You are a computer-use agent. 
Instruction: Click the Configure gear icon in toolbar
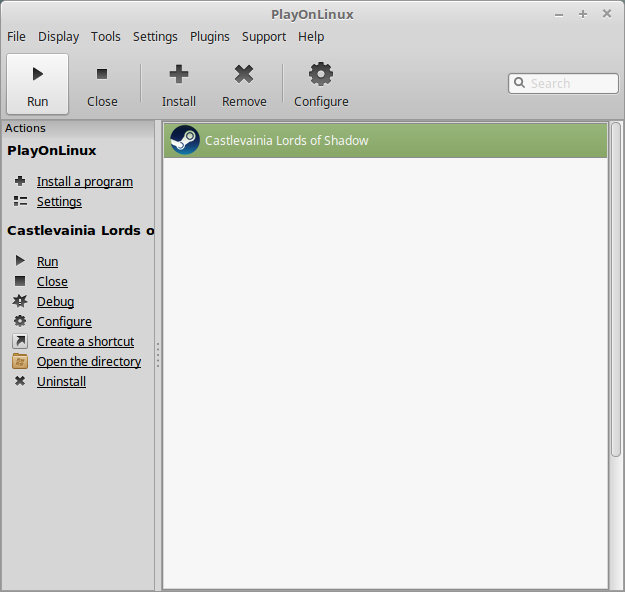[321, 74]
